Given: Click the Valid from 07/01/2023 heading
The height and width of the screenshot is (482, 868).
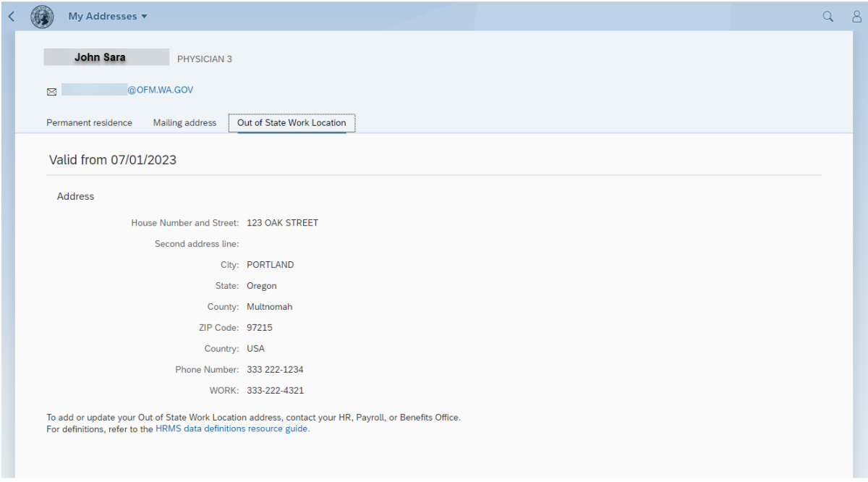Looking at the screenshot, I should 112,160.
